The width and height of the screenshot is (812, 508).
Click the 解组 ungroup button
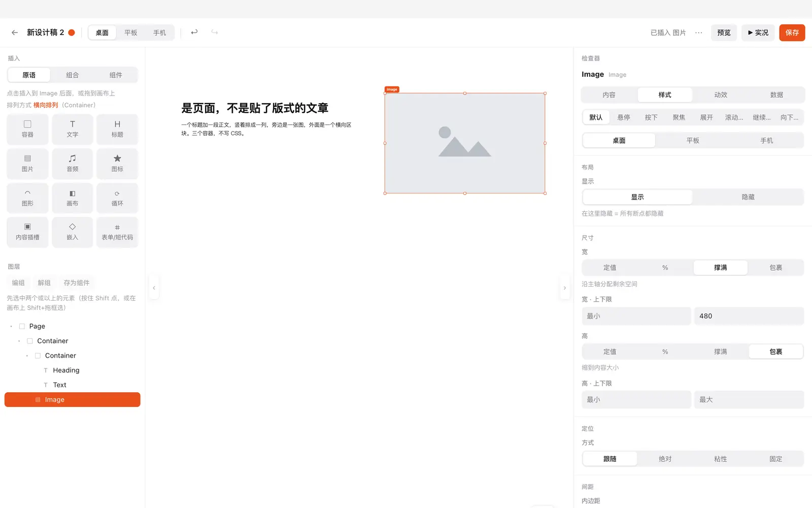tap(44, 283)
